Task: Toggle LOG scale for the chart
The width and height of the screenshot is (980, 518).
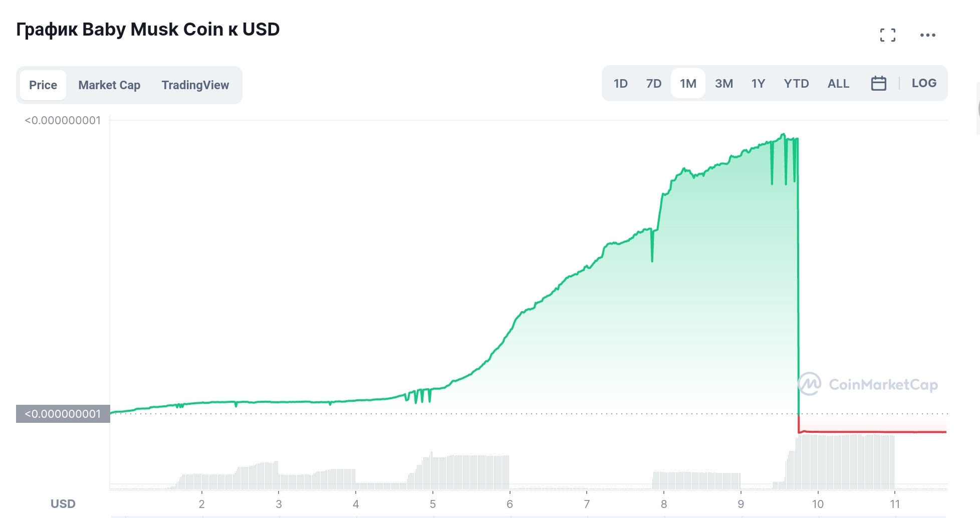Action: [924, 83]
